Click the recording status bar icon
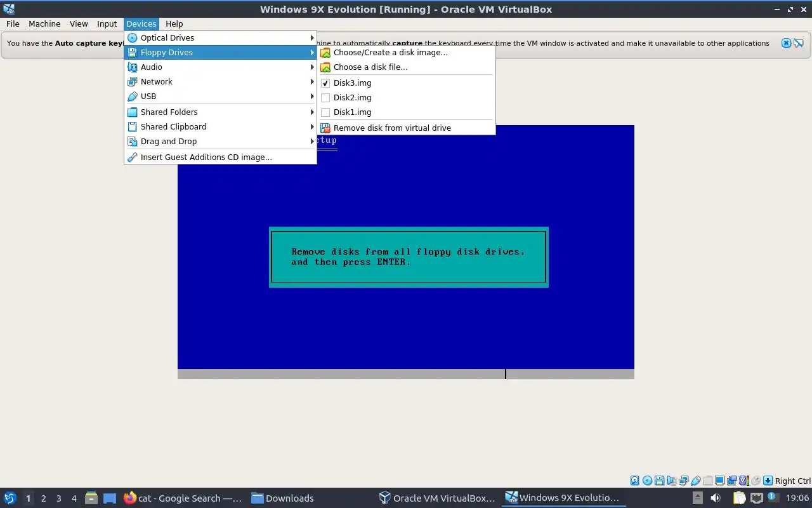The height and width of the screenshot is (508, 812). pos(731,481)
